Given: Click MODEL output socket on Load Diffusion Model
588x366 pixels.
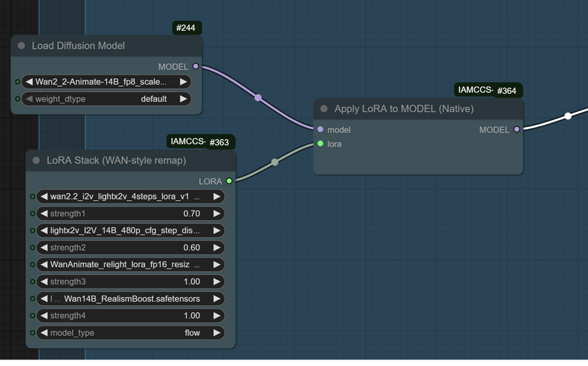Looking at the screenshot, I should [196, 66].
